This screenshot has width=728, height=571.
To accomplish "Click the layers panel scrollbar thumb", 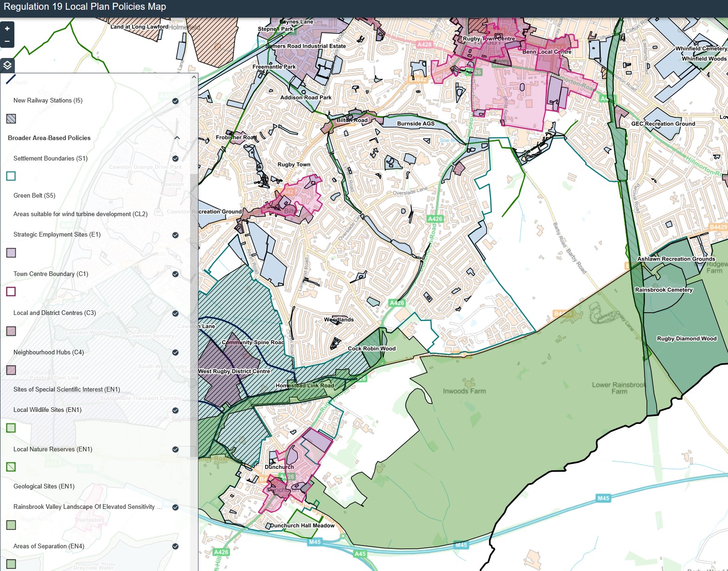I will (x=194, y=315).
